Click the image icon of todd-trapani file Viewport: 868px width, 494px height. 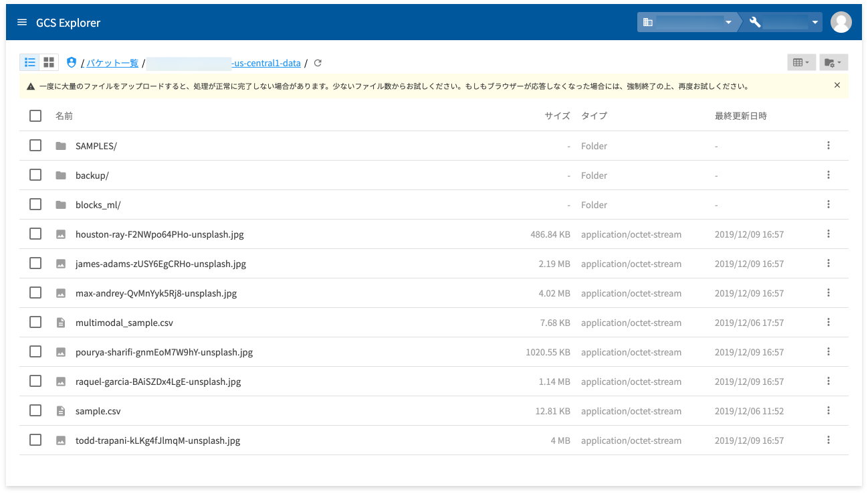point(61,440)
